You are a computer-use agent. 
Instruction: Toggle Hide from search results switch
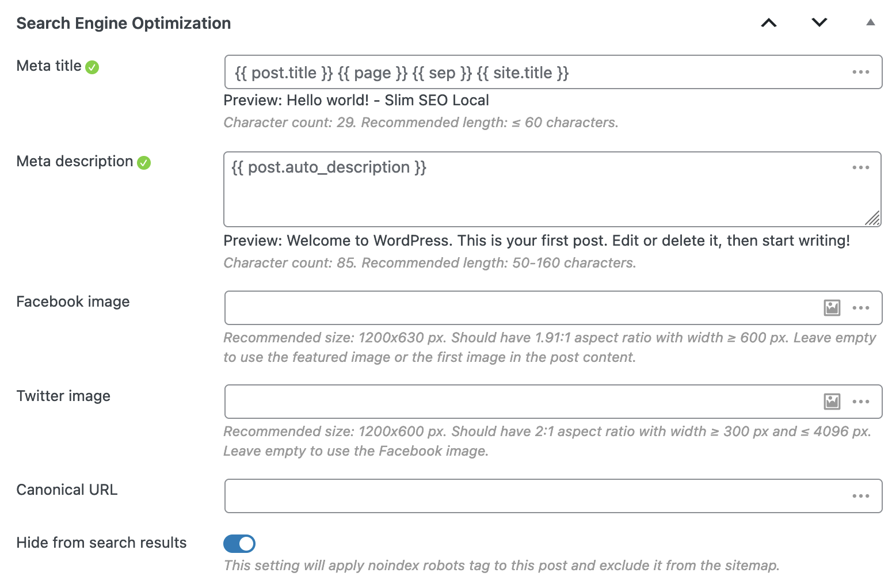tap(239, 544)
